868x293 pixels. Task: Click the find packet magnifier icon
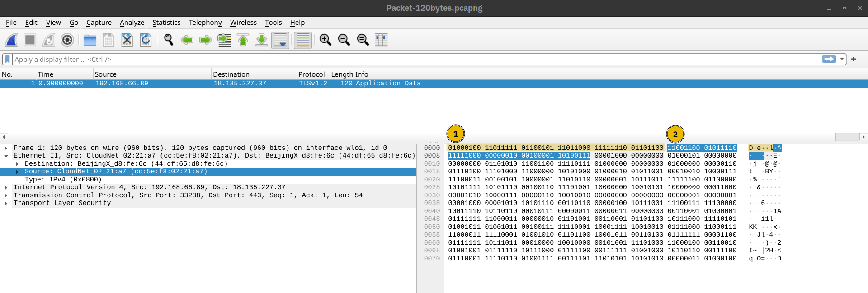click(168, 40)
